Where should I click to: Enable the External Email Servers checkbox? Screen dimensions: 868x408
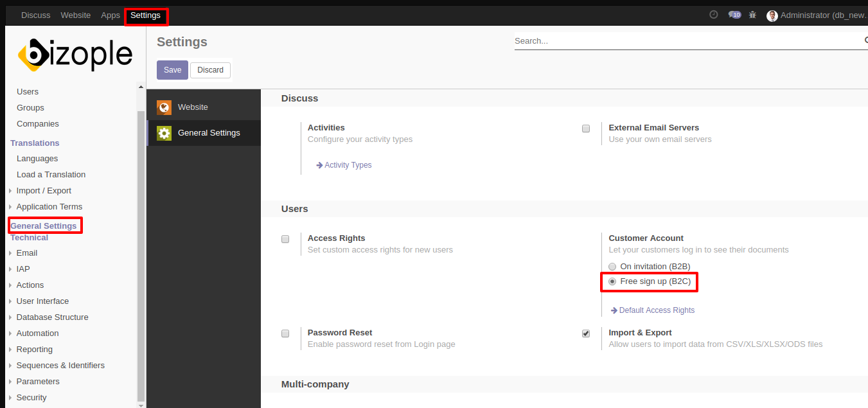point(586,129)
